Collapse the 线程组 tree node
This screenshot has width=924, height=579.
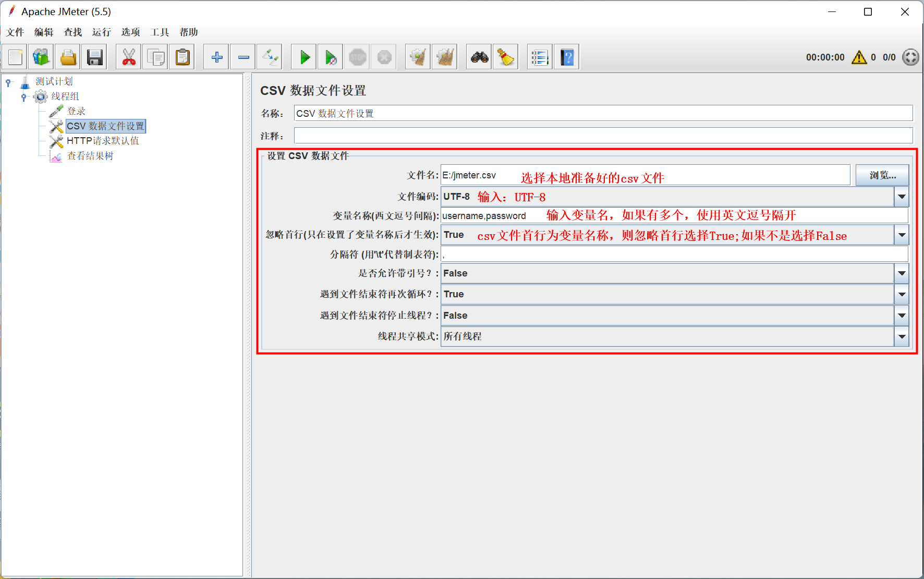click(23, 96)
